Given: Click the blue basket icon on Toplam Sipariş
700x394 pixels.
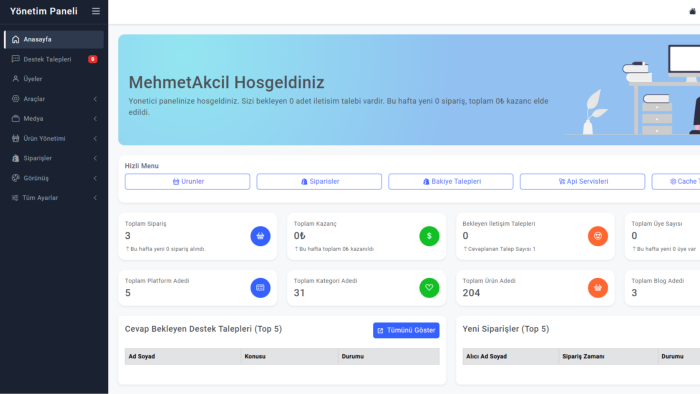Looking at the screenshot, I should (x=260, y=236).
